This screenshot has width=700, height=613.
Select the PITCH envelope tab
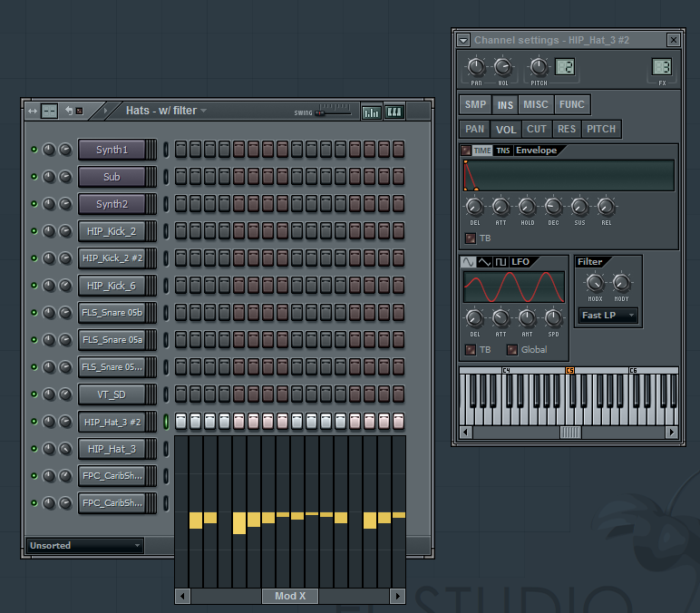point(601,129)
